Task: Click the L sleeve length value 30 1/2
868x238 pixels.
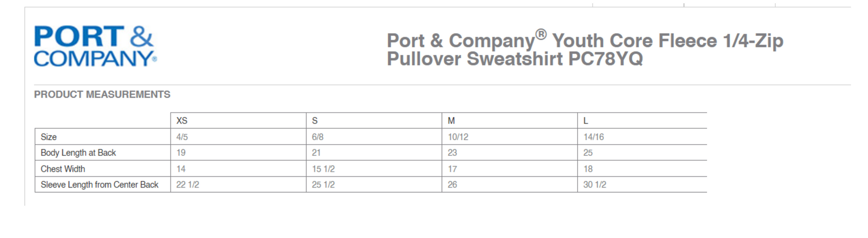Action: tap(595, 185)
